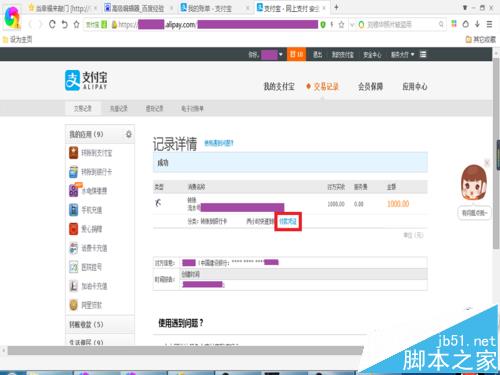This screenshot has width=500, height=375.
Task: Switch to the 百度经验 browser tab
Action: 138,8
